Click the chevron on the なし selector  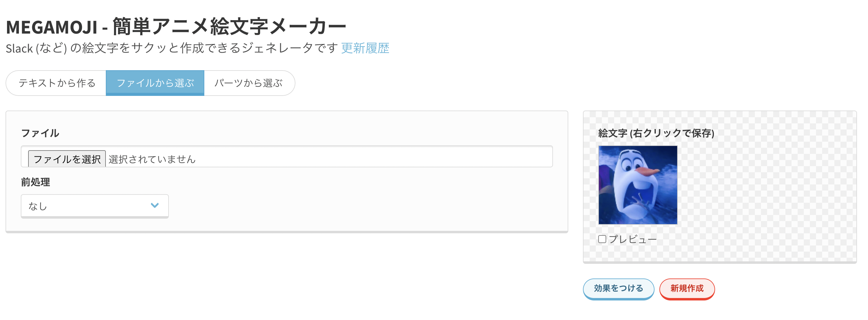(x=155, y=205)
